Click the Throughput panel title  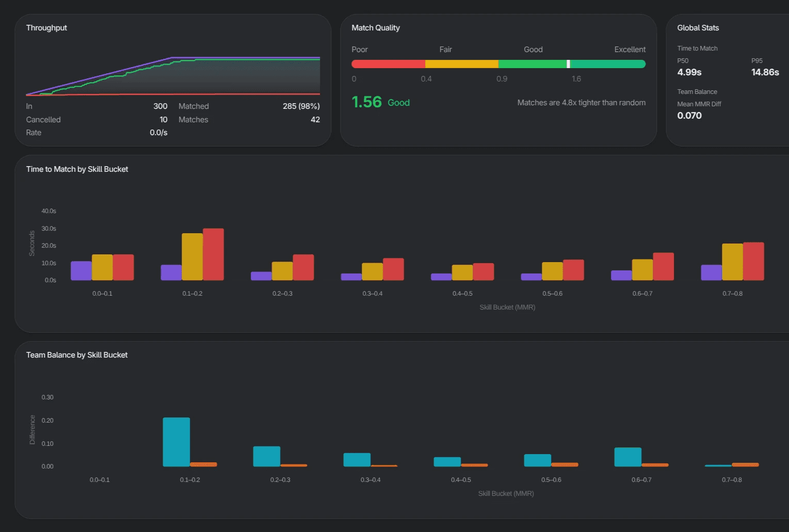point(46,28)
